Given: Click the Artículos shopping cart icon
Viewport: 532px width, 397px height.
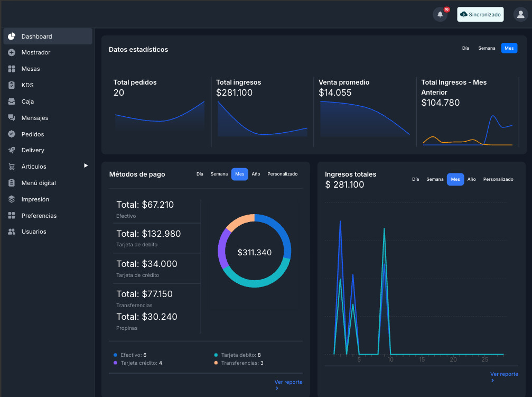Looking at the screenshot, I should point(12,167).
